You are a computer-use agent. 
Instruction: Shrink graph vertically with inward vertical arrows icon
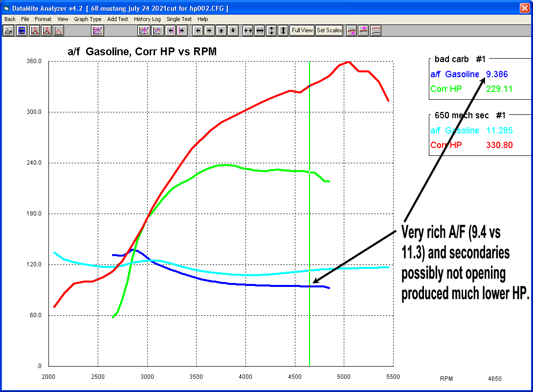(x=271, y=31)
